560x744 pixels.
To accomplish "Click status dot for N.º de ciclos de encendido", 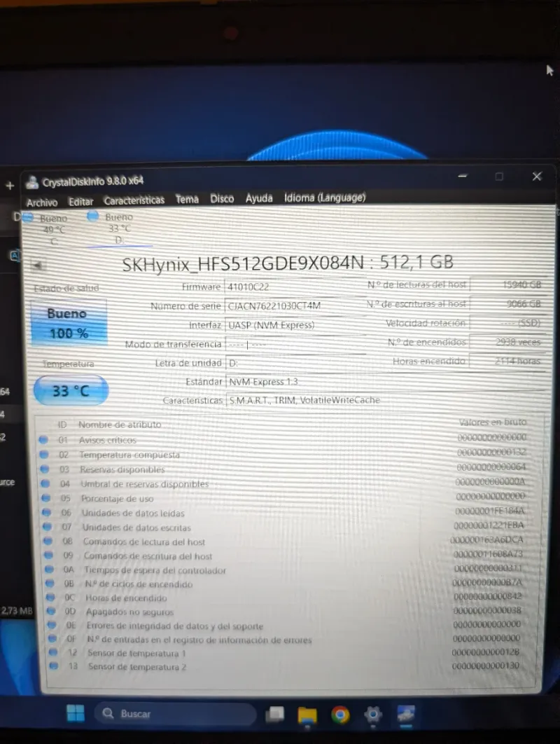I will coord(49,584).
